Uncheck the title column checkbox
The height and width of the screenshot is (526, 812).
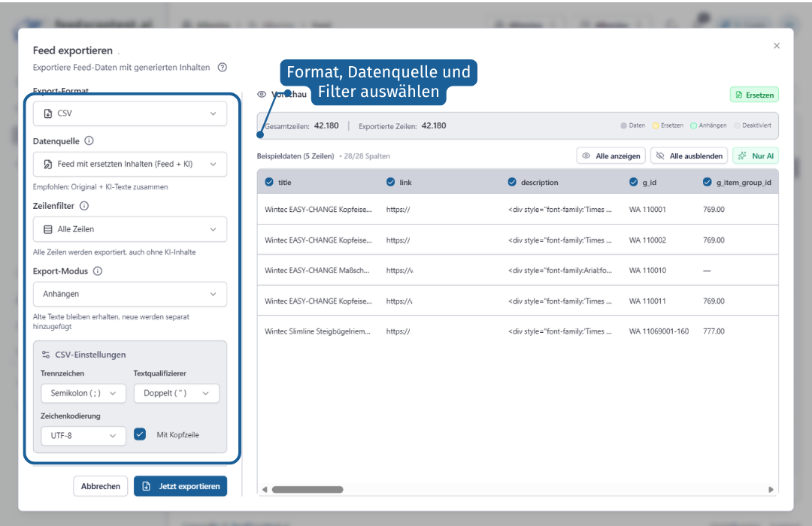tap(269, 182)
